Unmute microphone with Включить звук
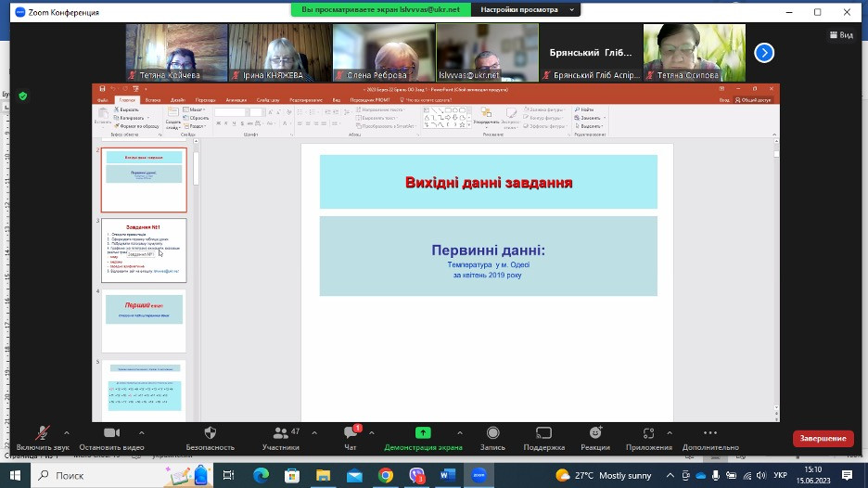Screen dimensions: 868x488 pyautogui.click(x=43, y=434)
